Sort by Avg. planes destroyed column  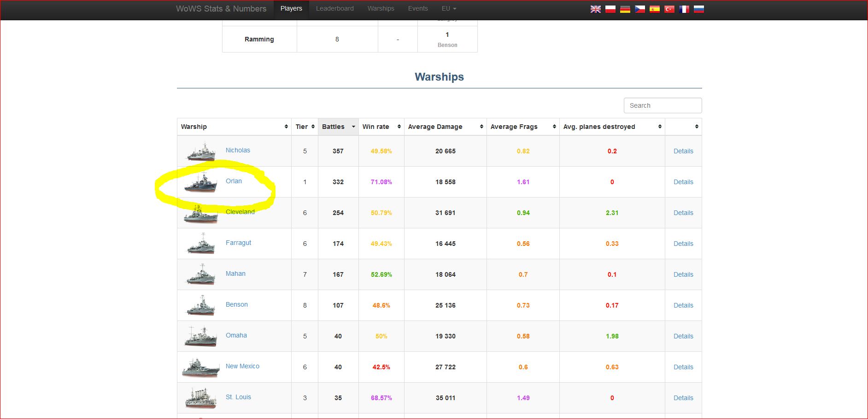612,127
